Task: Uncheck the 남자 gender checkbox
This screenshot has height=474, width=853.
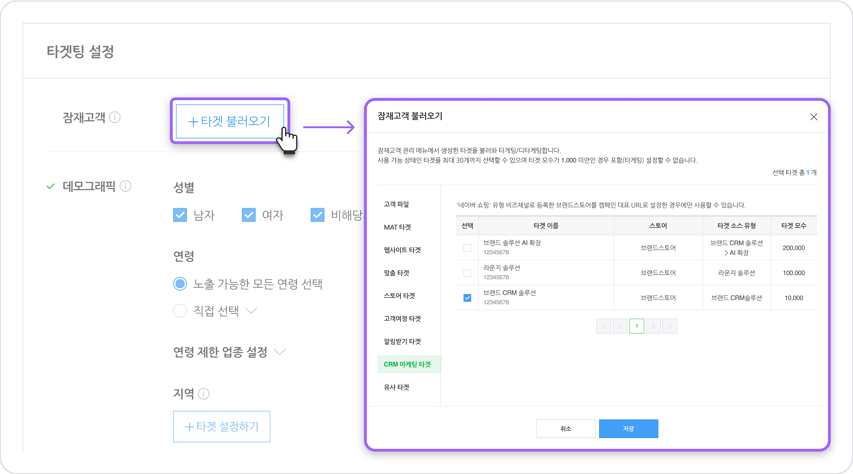Action: pos(180,215)
